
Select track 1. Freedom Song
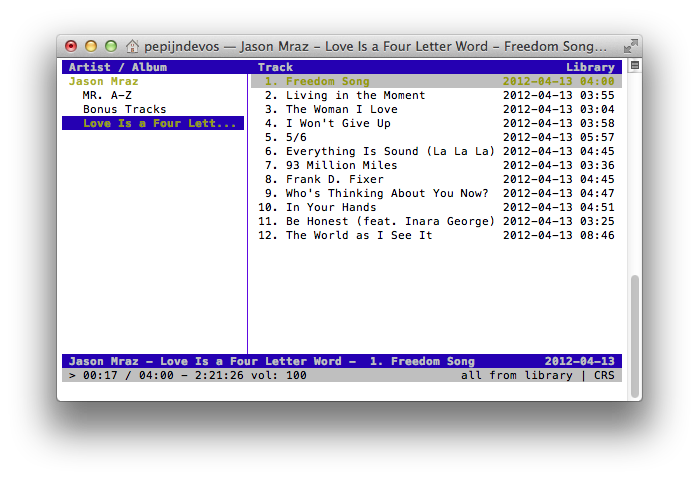coord(436,81)
